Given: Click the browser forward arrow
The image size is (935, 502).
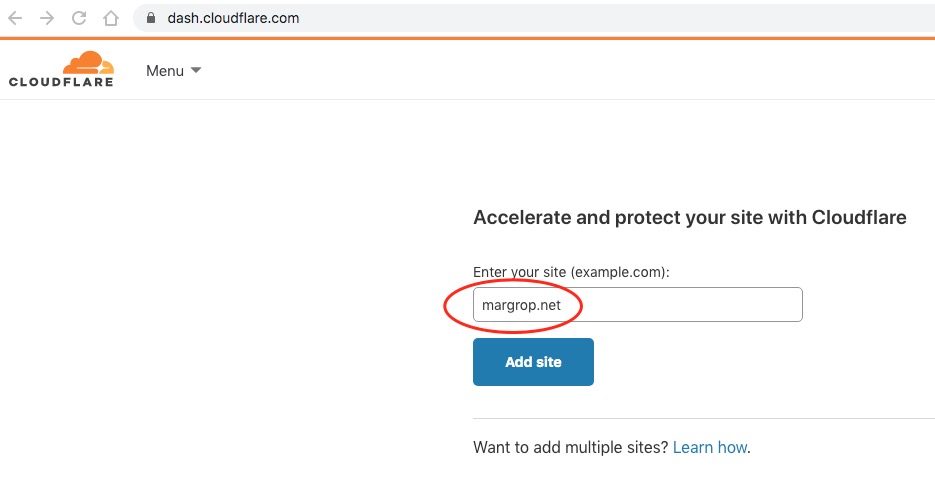Looking at the screenshot, I should (x=47, y=18).
